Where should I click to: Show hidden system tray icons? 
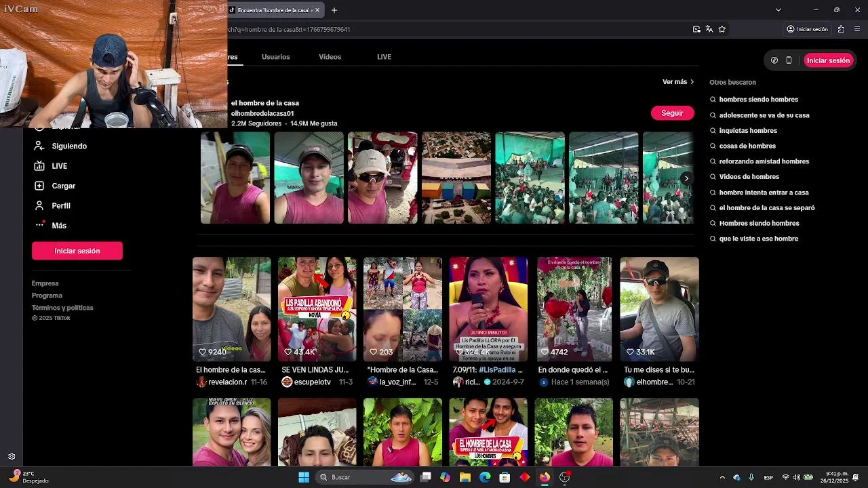pos(722,477)
